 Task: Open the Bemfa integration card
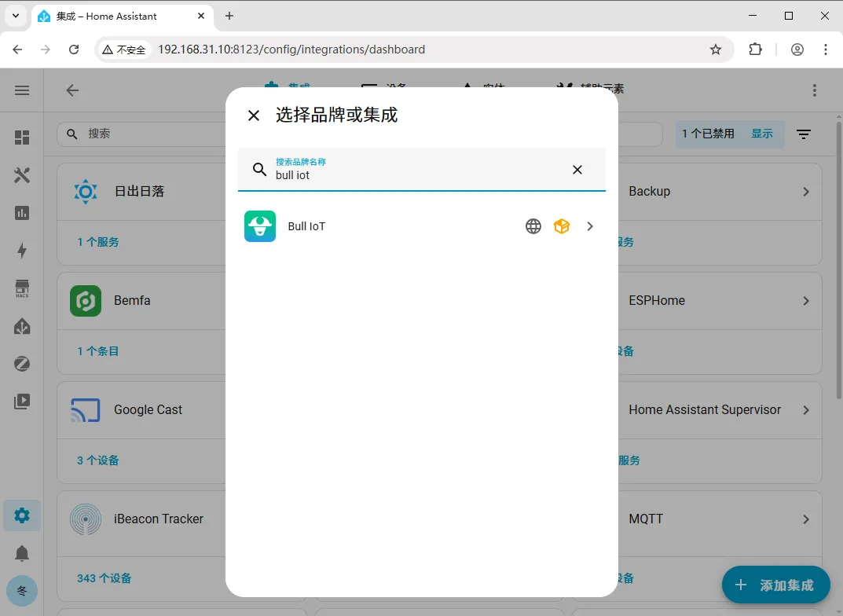141,300
